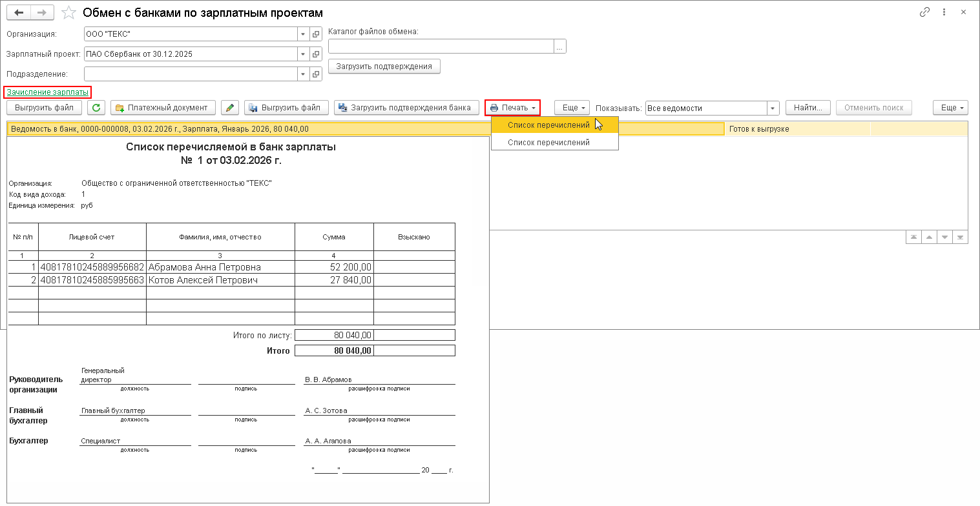This screenshot has width=980, height=506.
Task: Click the Организация field with ООО "ТЕКС"
Action: (x=191, y=34)
